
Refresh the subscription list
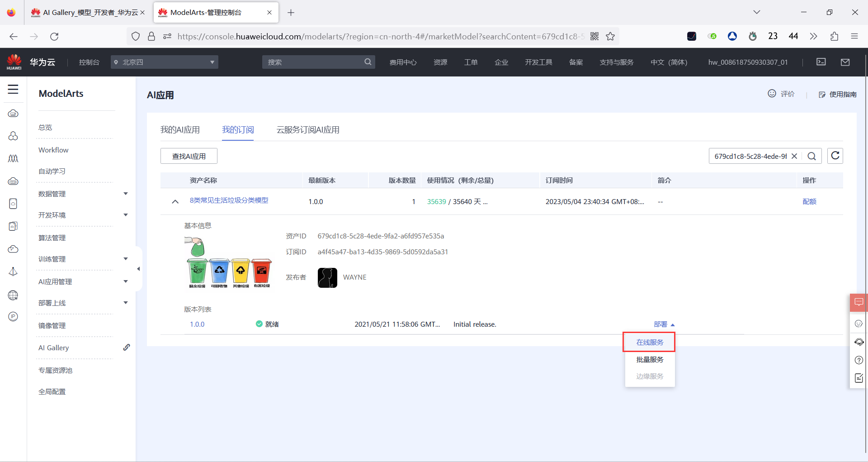(x=835, y=156)
